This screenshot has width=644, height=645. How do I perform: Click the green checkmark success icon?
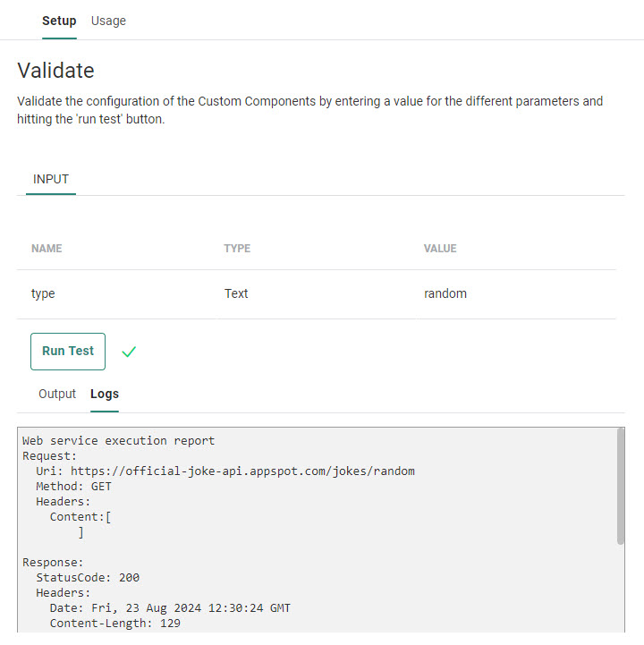129,352
